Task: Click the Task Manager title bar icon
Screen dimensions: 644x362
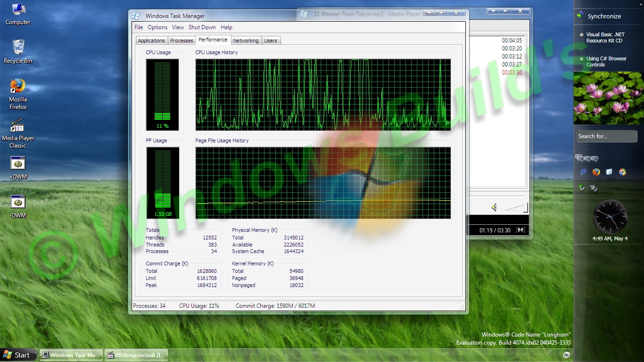Action: coord(135,16)
